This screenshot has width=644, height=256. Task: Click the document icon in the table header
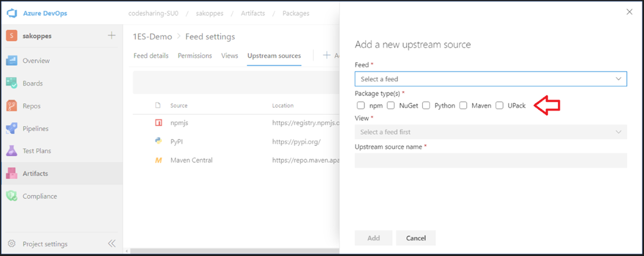[158, 105]
